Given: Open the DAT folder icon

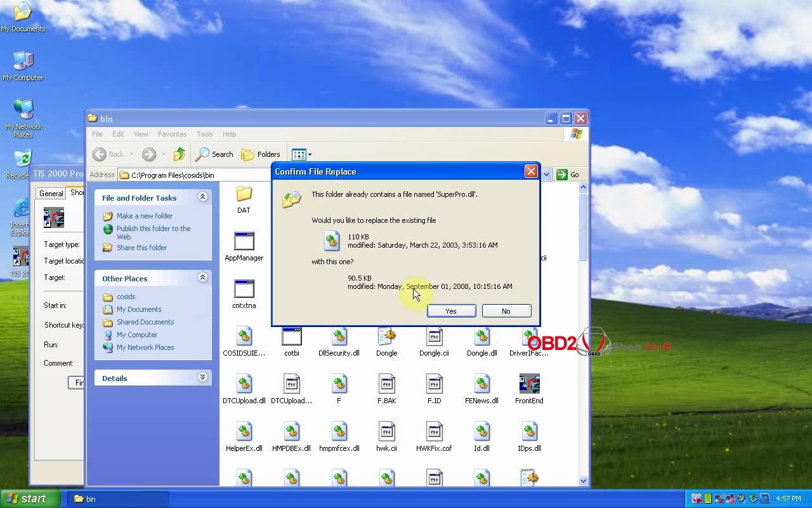Looking at the screenshot, I should pyautogui.click(x=244, y=194).
